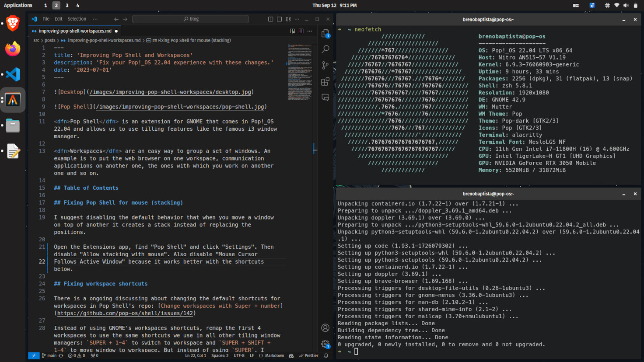Open the Customize Layout control
This screenshot has height=362, width=644.
pyautogui.click(x=288, y=19)
